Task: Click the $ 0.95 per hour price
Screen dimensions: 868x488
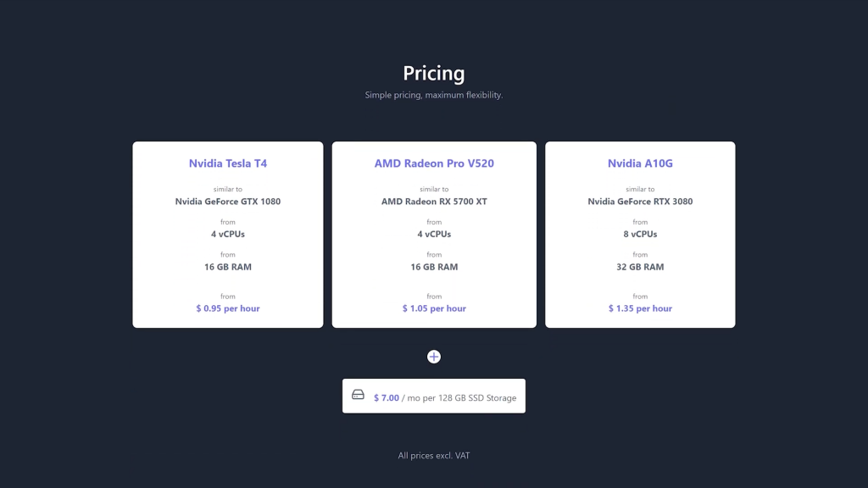Action: (227, 308)
